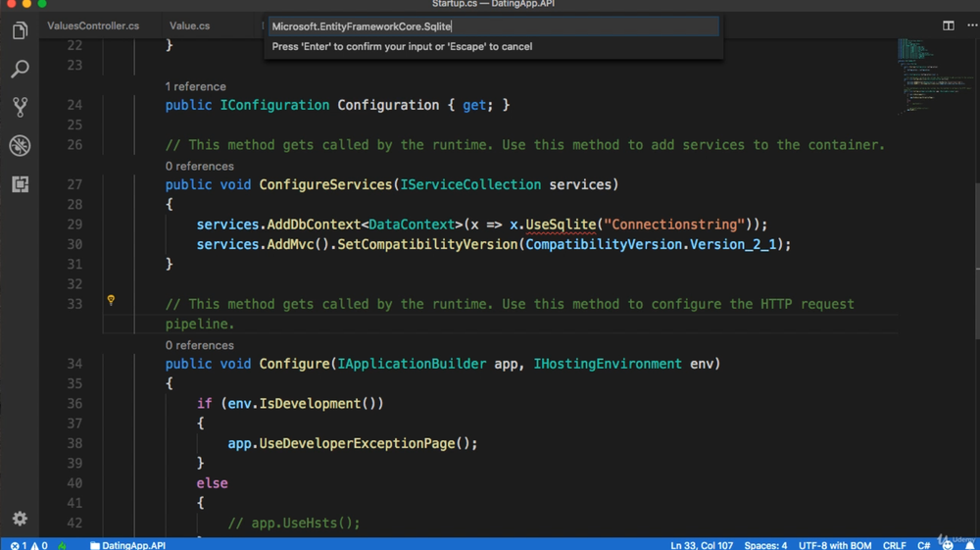Click the lightbulb quick fix icon
The height and width of the screenshot is (550, 980).
[x=112, y=300]
